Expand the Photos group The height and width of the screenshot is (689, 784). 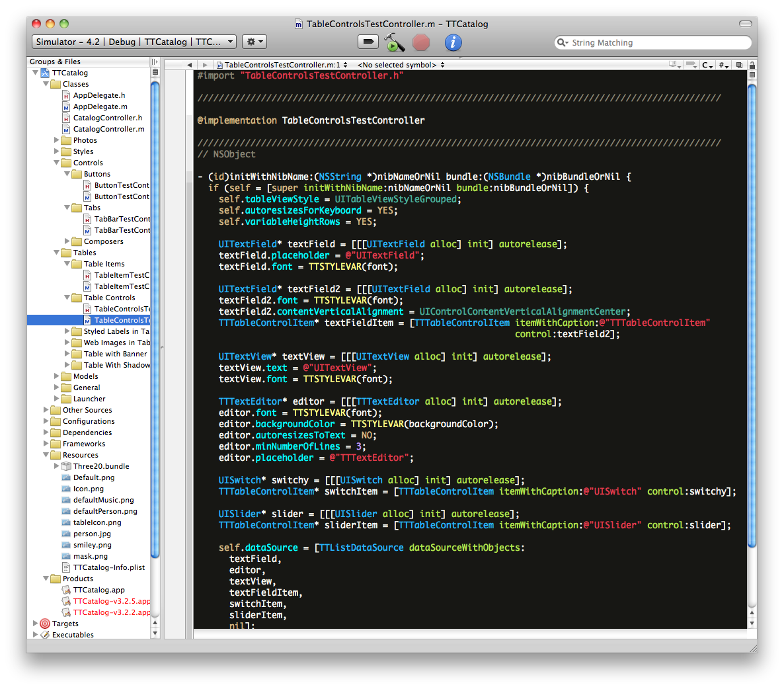coord(56,140)
